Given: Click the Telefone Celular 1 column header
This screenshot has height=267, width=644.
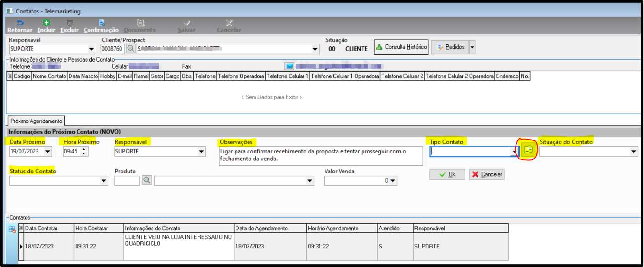Looking at the screenshot, I should tap(288, 76).
